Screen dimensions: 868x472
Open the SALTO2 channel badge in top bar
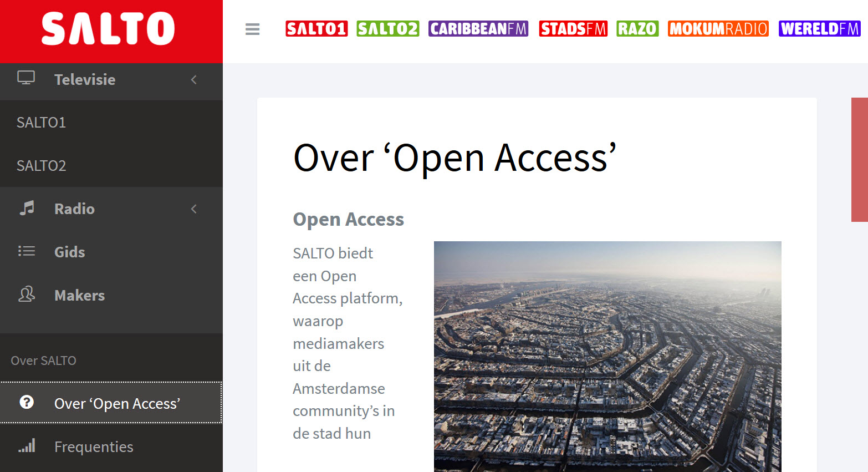click(x=387, y=29)
